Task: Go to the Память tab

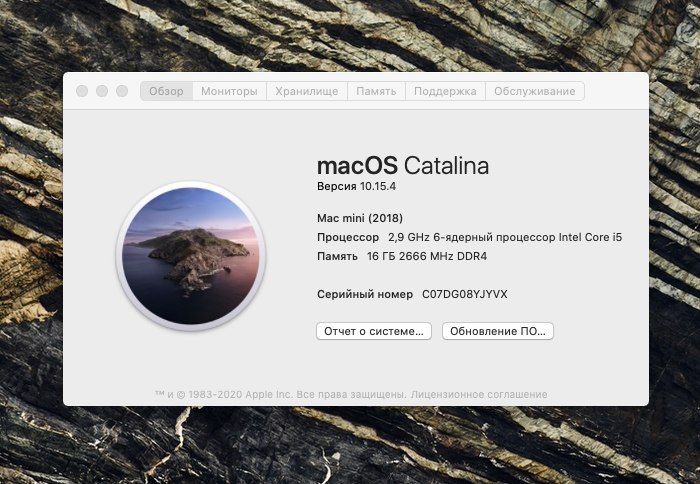Action: 376,91
